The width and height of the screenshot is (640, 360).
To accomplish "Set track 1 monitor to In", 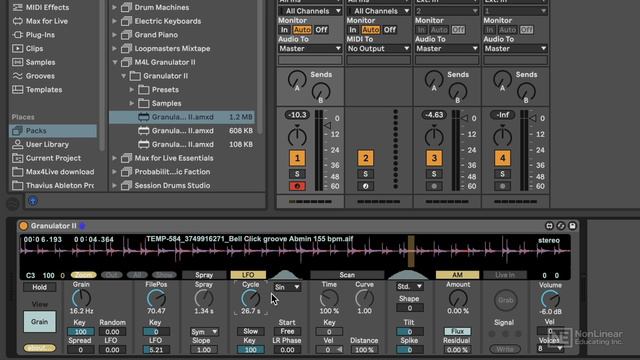I will (x=284, y=30).
